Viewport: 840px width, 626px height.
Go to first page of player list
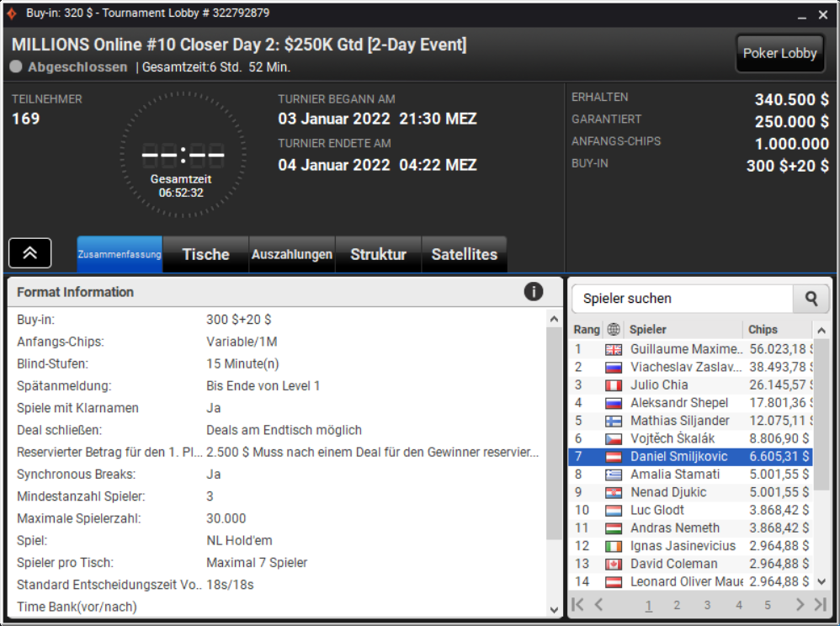[577, 605]
